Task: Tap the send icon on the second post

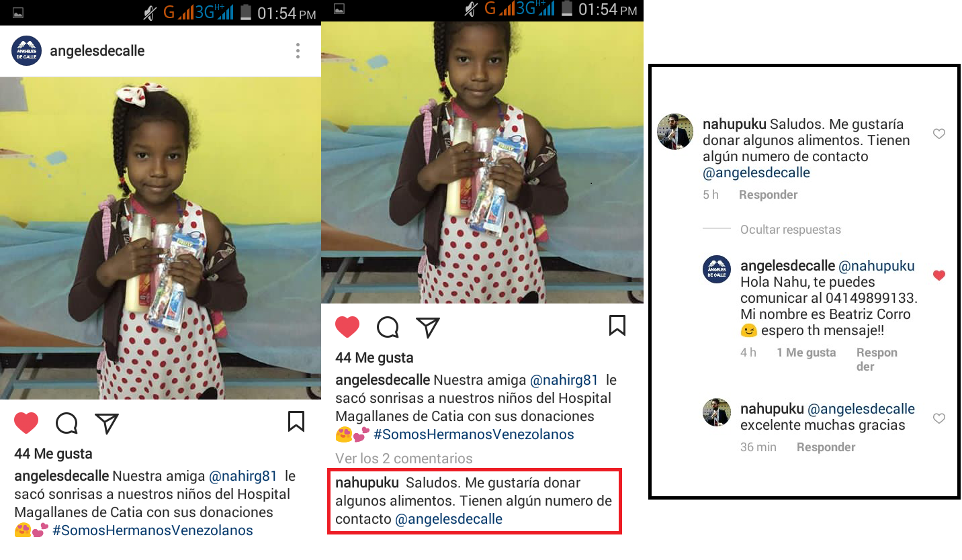Action: [x=428, y=326]
